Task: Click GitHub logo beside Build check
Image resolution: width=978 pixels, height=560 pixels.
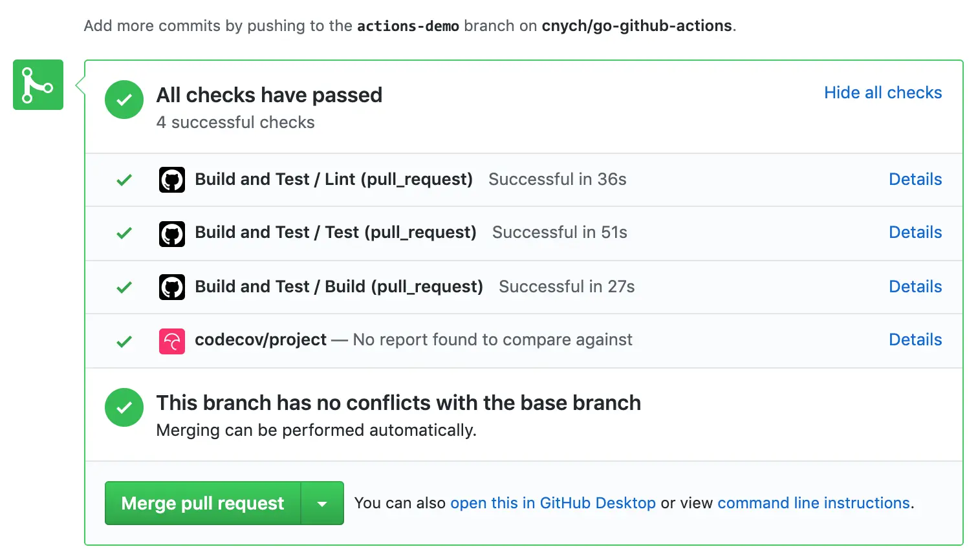Action: (x=172, y=287)
